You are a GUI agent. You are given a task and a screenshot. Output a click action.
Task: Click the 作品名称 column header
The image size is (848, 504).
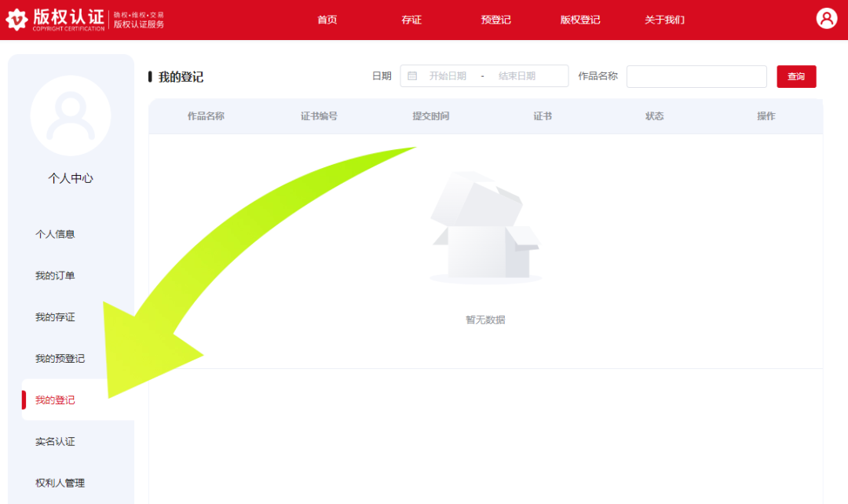point(206,116)
